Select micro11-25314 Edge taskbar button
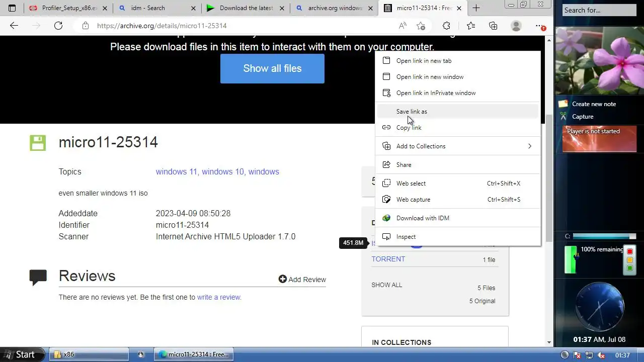 [x=194, y=354]
